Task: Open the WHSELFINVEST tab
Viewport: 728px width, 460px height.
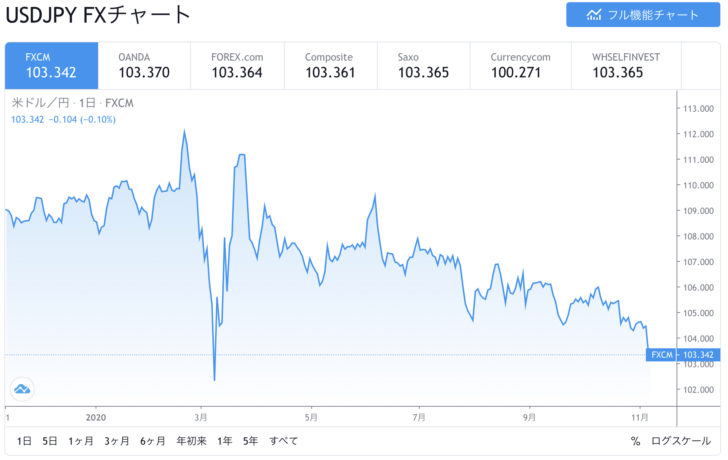Action: pyautogui.click(x=625, y=65)
